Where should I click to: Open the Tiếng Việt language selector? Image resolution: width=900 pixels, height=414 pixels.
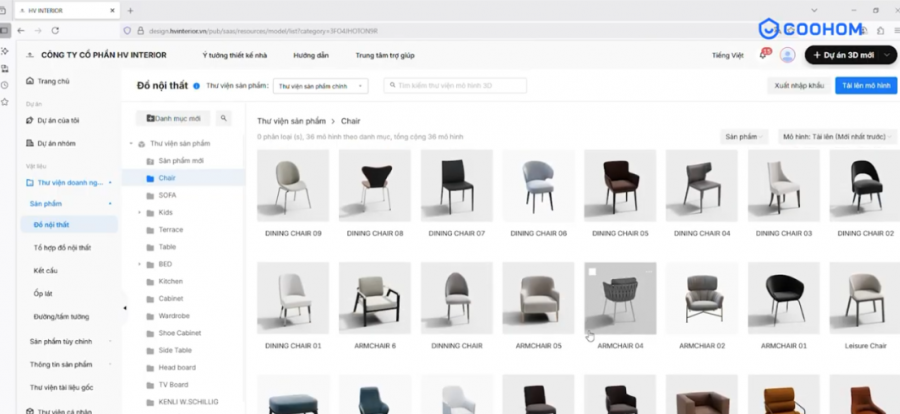click(728, 55)
